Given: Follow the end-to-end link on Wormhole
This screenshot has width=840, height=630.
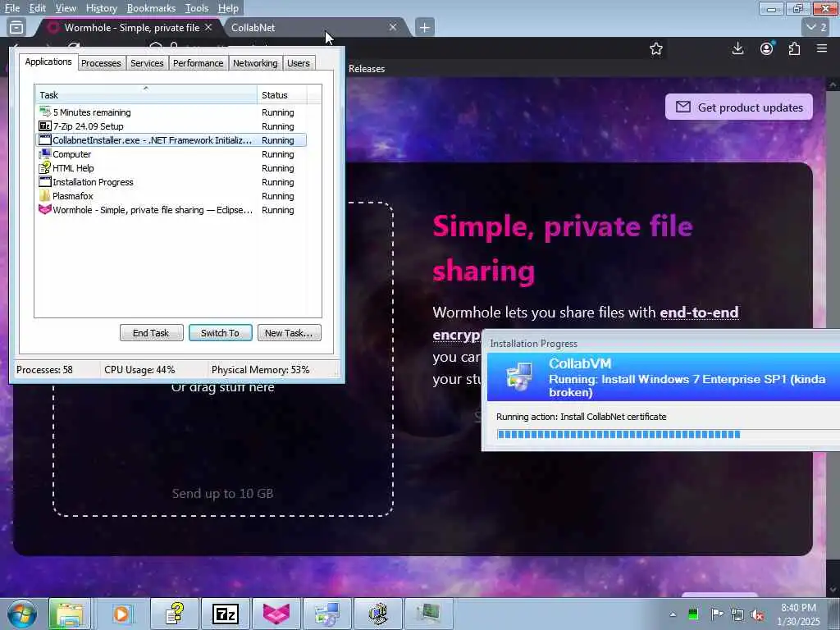Looking at the screenshot, I should point(699,313).
